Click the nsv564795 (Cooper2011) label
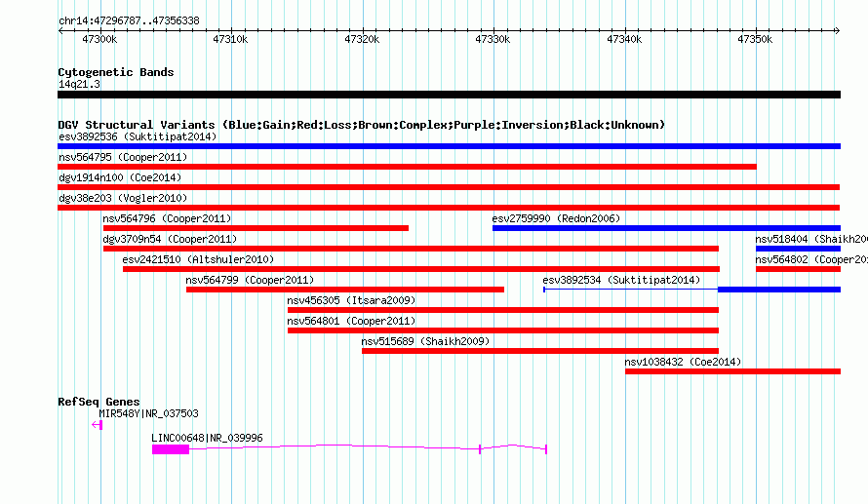 point(123,157)
